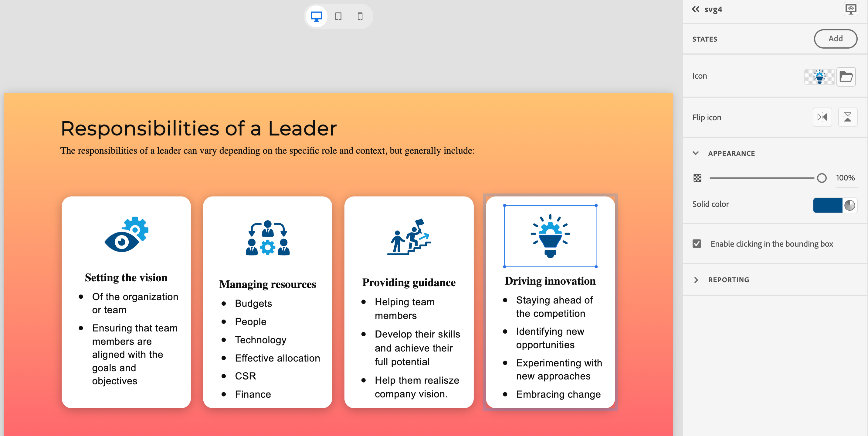This screenshot has width=868, height=436.
Task: Collapse the APPEARANCE section
Action: 696,153
